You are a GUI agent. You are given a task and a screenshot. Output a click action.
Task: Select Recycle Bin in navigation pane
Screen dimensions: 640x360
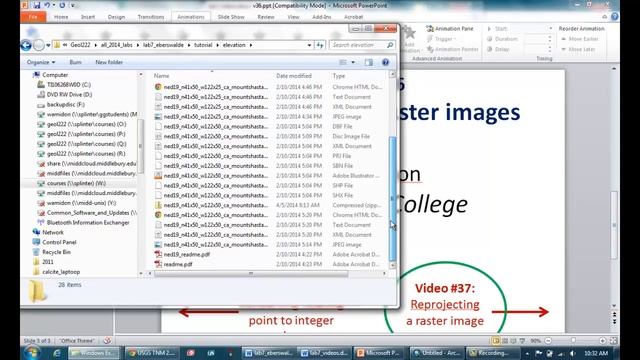point(56,252)
